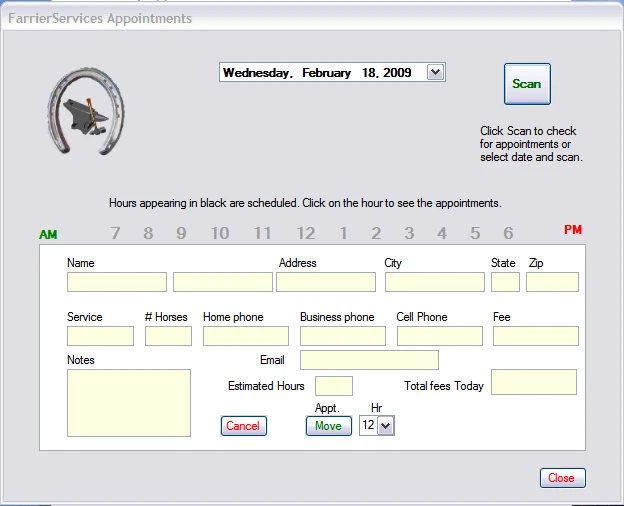Click the # Horses input field

pos(168,336)
